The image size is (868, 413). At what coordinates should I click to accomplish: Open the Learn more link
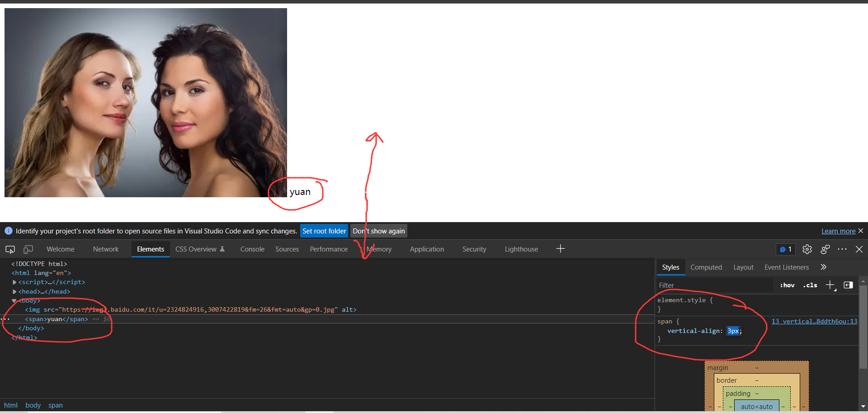pyautogui.click(x=838, y=231)
